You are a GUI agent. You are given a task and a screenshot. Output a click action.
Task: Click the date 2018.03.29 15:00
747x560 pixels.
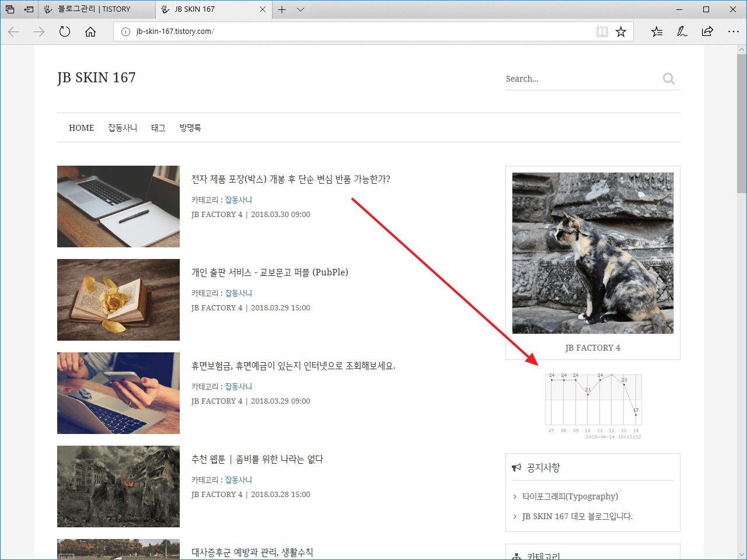[x=281, y=307]
